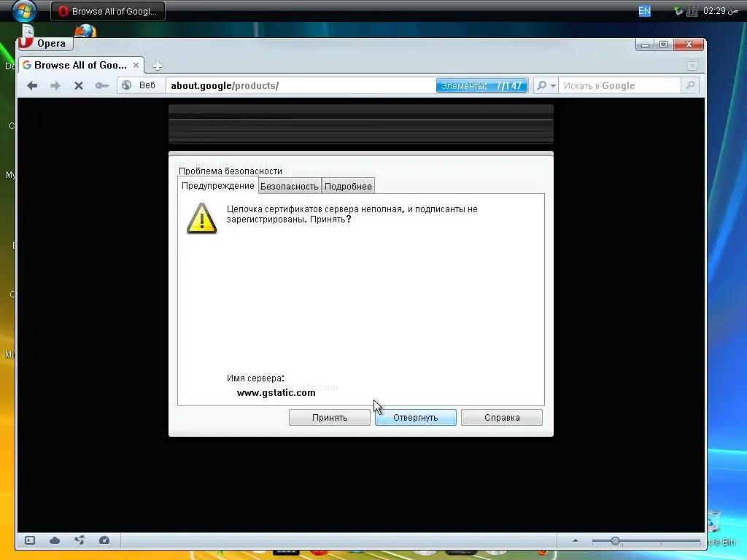Open Opera Unite icon in status bar
This screenshot has height=560, width=747.
[x=80, y=540]
